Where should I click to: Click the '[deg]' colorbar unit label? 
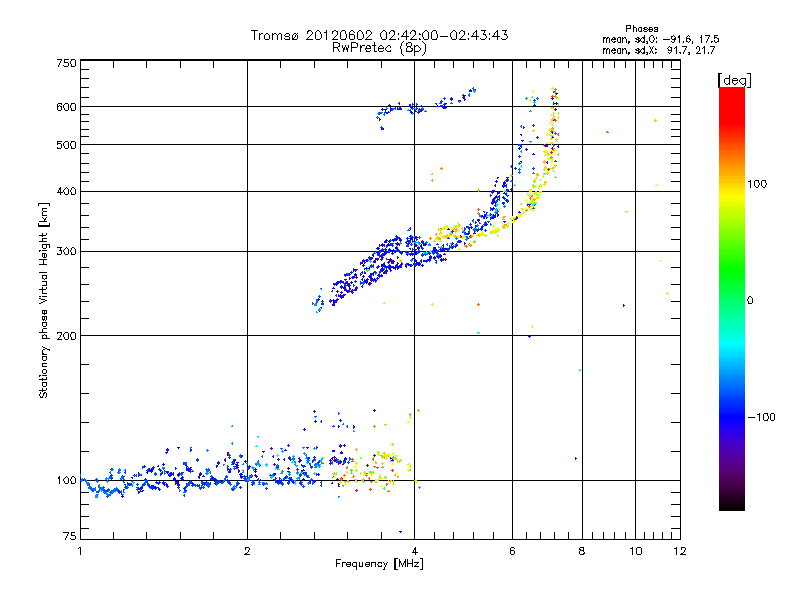point(734,80)
